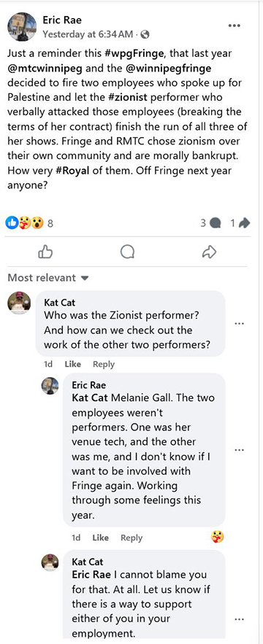Click the public audience globe icon
Viewport: 263px width, 644px height.
pos(146,35)
